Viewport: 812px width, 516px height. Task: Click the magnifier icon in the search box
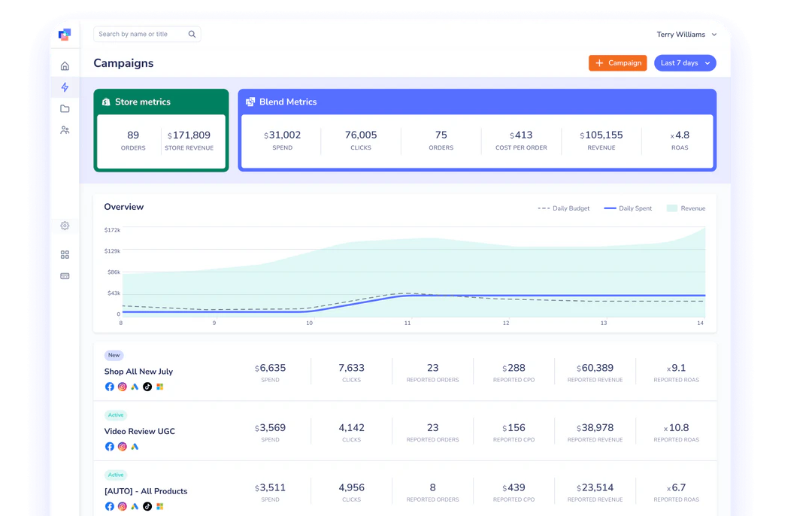pos(192,35)
